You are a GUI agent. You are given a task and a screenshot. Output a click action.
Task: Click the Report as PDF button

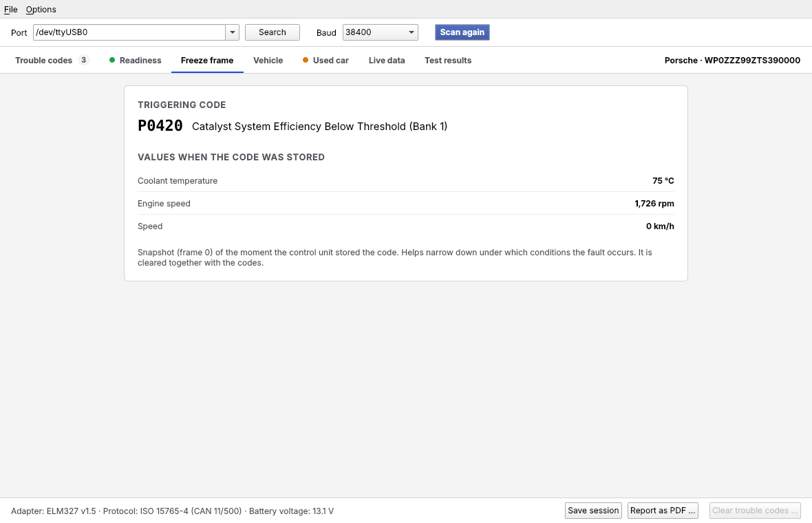click(663, 511)
